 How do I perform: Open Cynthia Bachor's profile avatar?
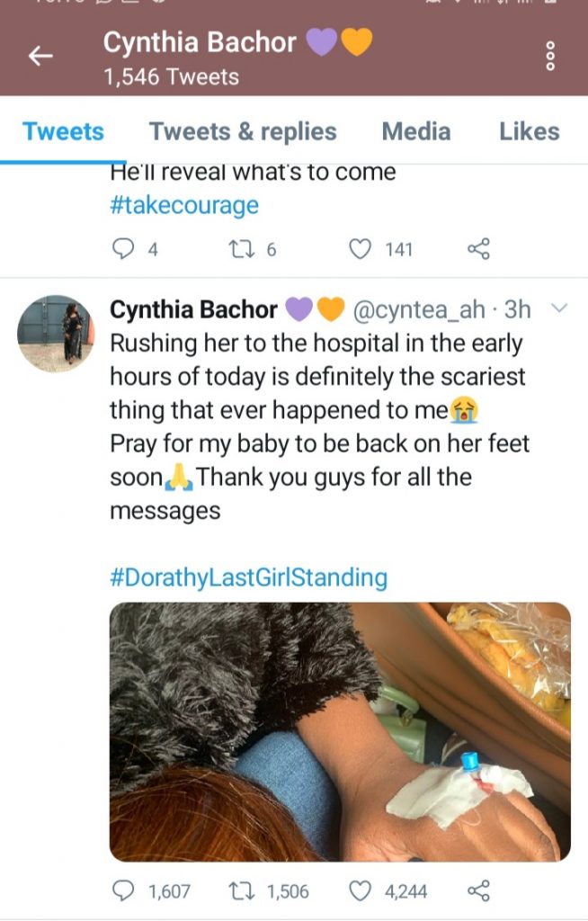click(x=56, y=333)
